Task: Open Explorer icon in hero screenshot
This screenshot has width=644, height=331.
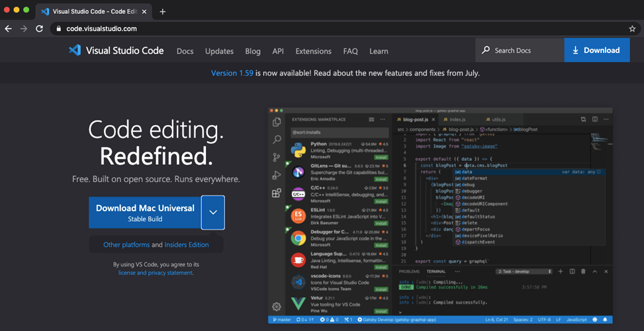Action: click(x=277, y=122)
